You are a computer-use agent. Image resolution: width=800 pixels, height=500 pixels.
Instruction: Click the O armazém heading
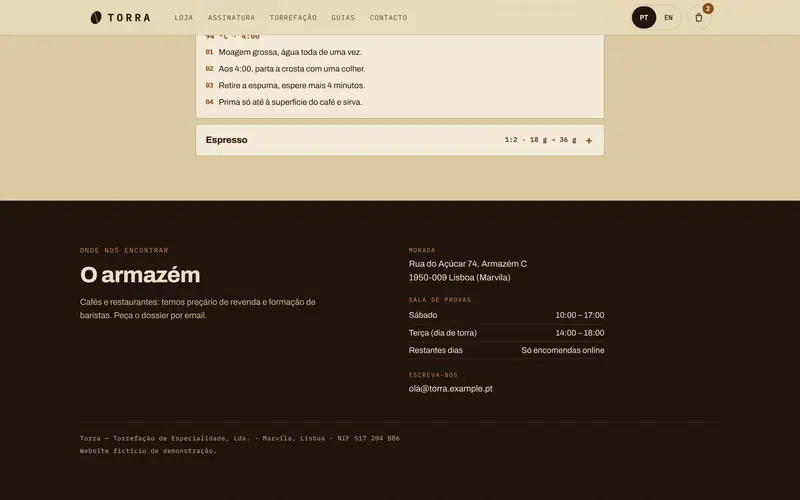point(140,275)
